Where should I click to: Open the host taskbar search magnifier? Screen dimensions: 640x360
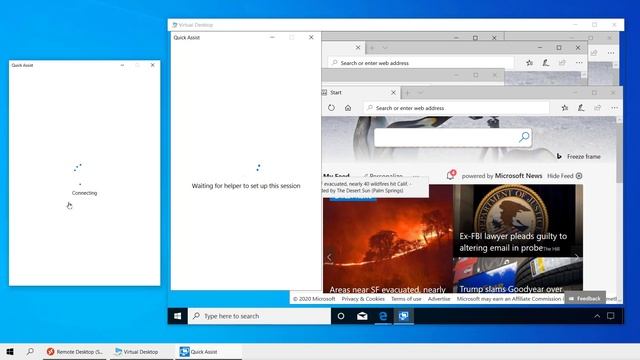30,351
